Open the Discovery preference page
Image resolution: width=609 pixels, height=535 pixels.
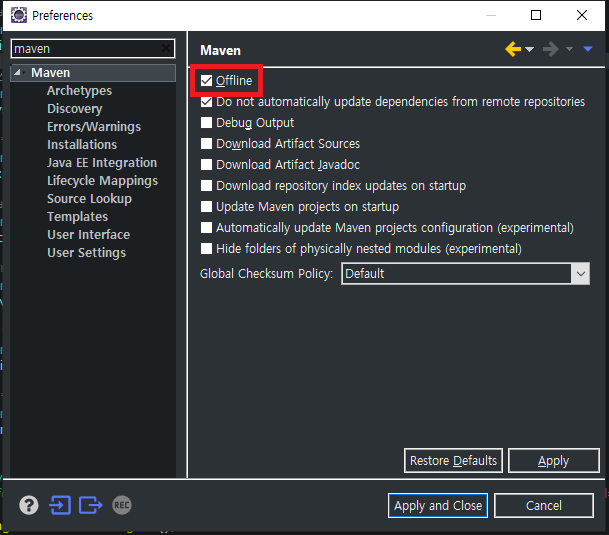pos(75,109)
